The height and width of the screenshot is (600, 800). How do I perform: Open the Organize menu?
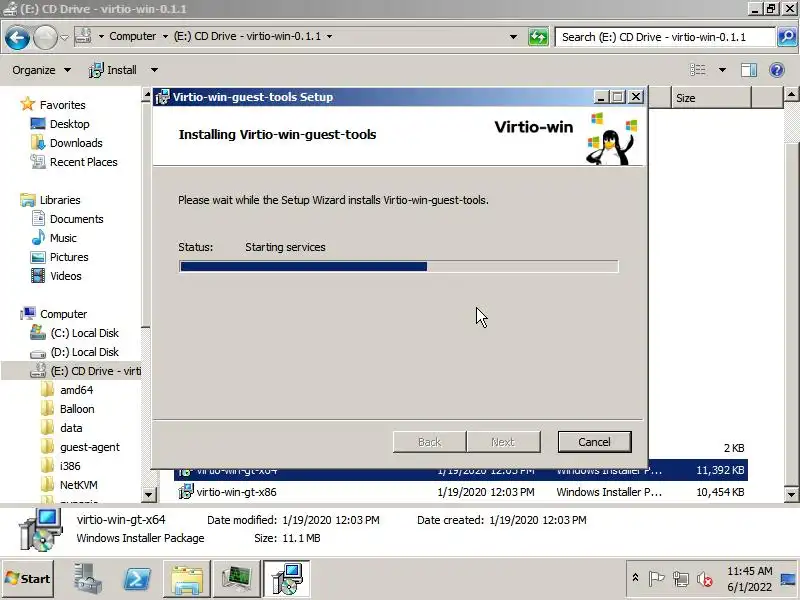click(x=41, y=70)
